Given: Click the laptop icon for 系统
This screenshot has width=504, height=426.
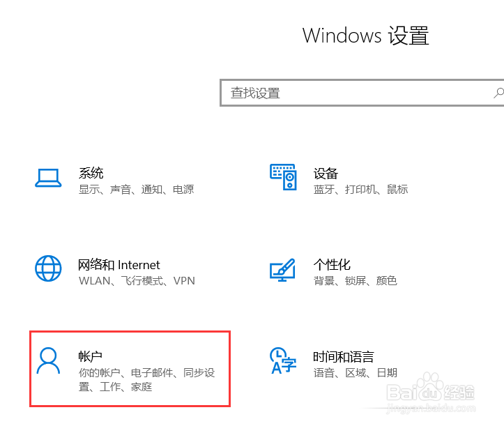Looking at the screenshot, I should (48, 178).
